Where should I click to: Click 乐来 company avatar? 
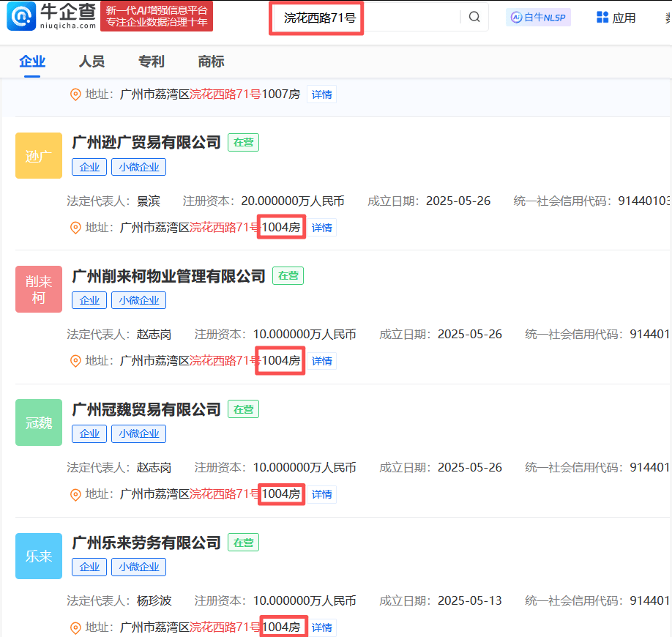pos(39,556)
